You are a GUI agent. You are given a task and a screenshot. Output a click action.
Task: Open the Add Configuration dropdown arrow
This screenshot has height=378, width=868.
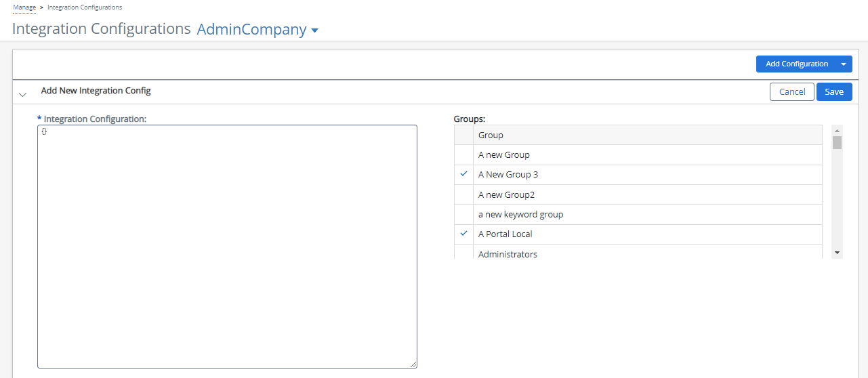[x=844, y=64]
